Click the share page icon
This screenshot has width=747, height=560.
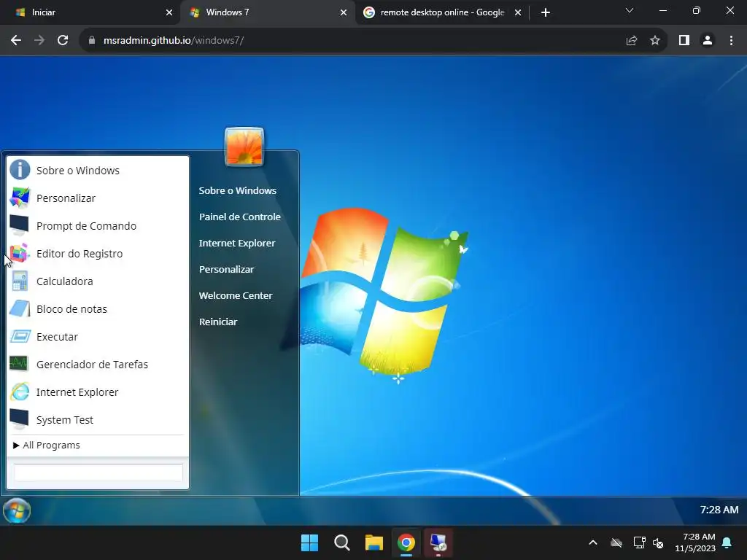632,41
